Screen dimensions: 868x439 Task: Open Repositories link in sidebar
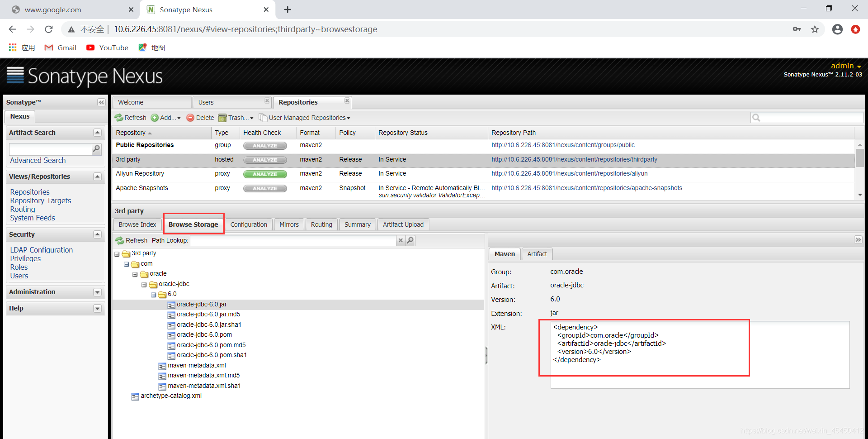pyautogui.click(x=30, y=192)
